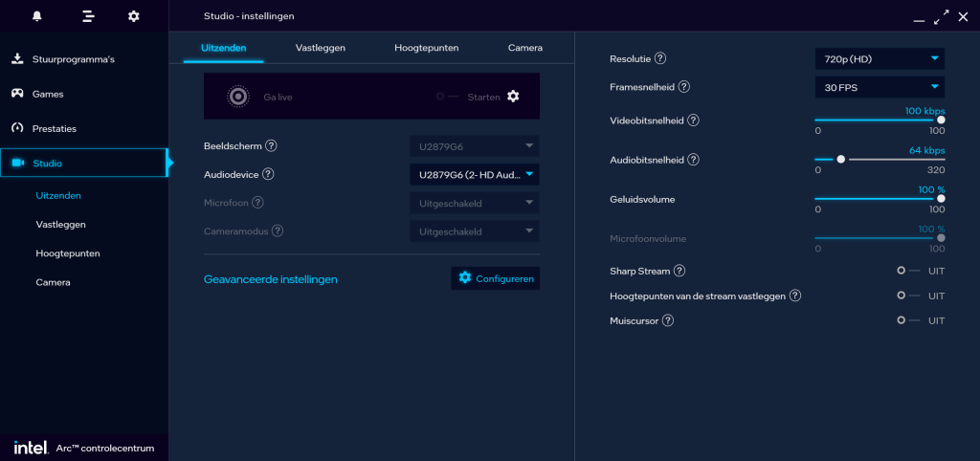Image resolution: width=980 pixels, height=461 pixels.
Task: Click help icon next to Audiodevice
Action: pyautogui.click(x=268, y=174)
